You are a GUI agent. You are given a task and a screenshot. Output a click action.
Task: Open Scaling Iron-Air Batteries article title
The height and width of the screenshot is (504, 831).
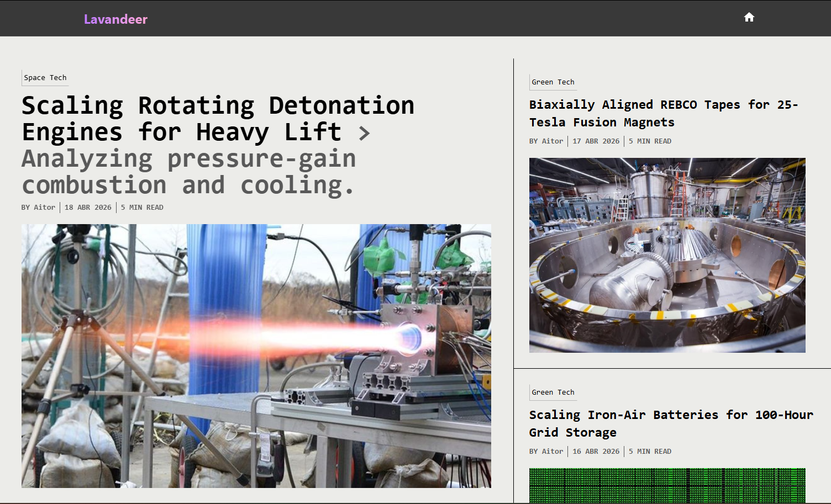point(671,423)
